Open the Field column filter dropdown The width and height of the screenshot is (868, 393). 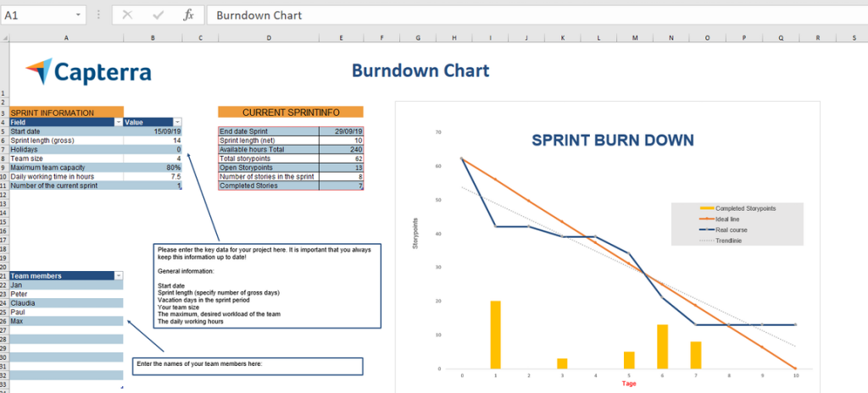[118, 122]
